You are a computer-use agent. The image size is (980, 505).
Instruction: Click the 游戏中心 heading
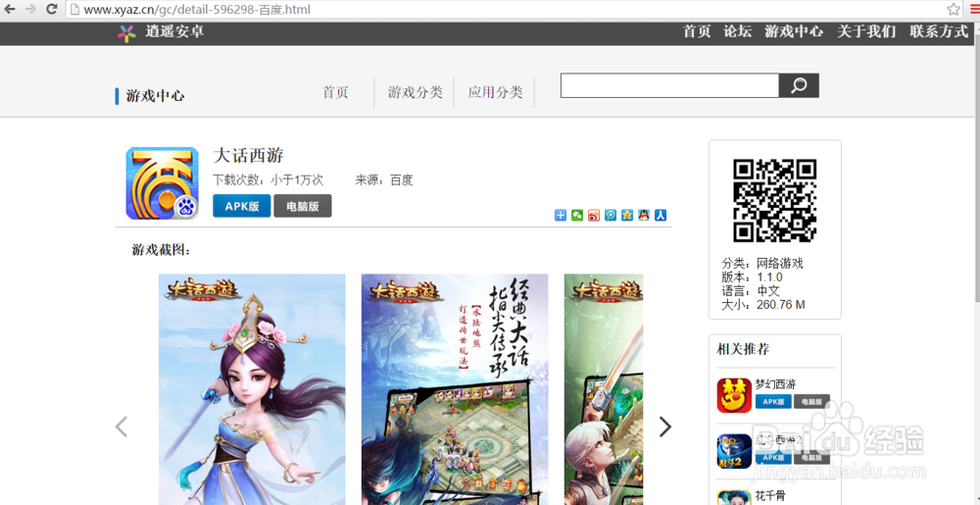tap(155, 96)
